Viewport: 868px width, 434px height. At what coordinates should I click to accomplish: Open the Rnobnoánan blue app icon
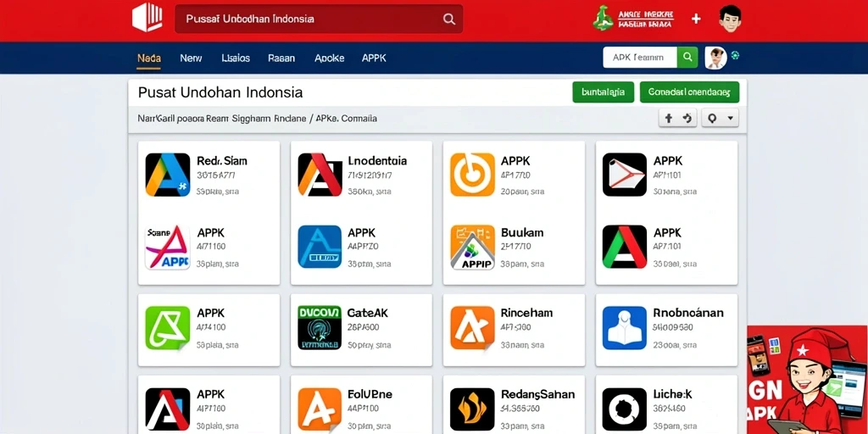tap(625, 328)
